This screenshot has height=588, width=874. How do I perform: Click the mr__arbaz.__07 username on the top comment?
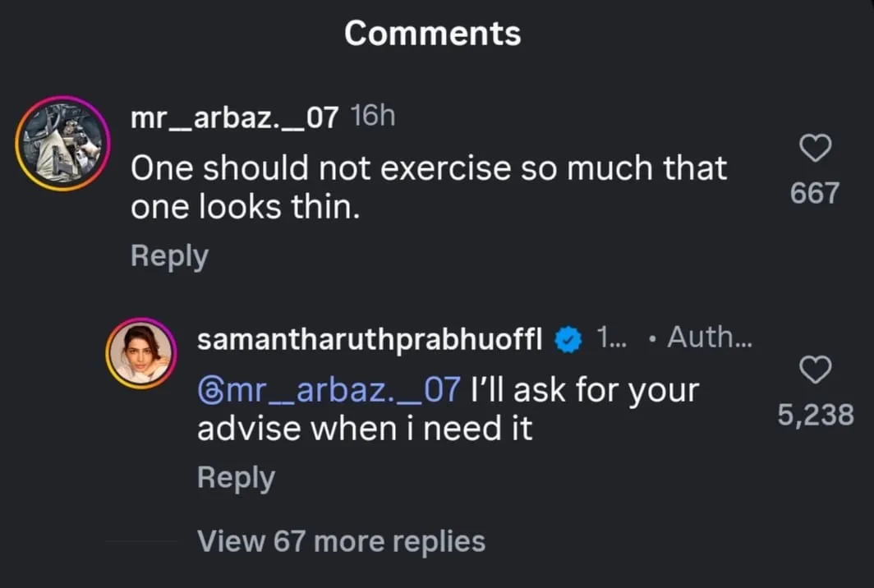pos(234,117)
